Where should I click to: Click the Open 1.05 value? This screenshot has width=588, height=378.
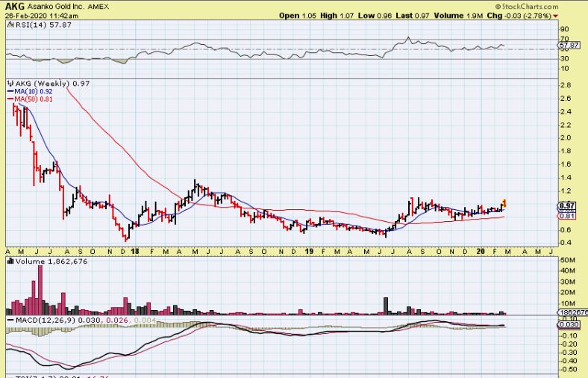pyautogui.click(x=298, y=16)
